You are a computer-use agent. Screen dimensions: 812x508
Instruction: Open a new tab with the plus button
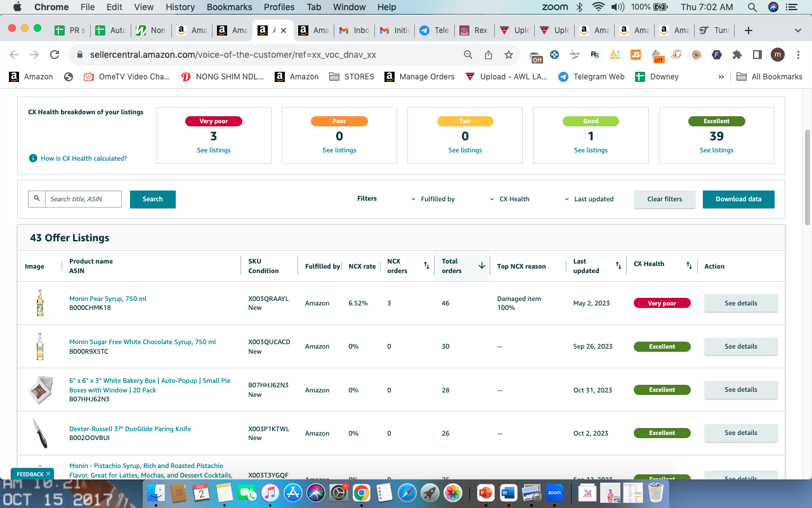[x=749, y=30]
